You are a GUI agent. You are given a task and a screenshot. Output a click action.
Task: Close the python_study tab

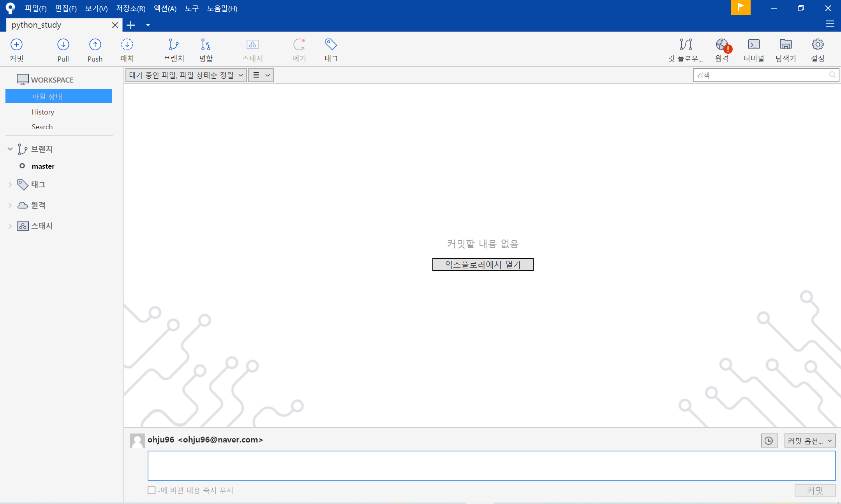[x=115, y=25]
